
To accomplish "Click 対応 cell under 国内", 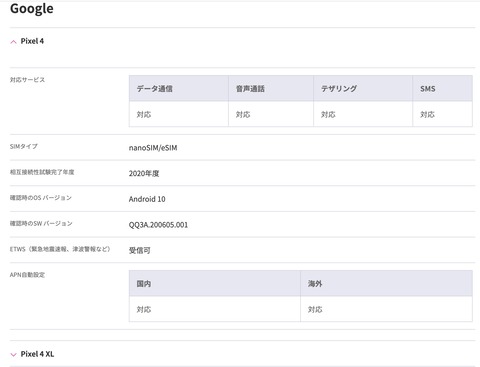I will click(x=215, y=309).
